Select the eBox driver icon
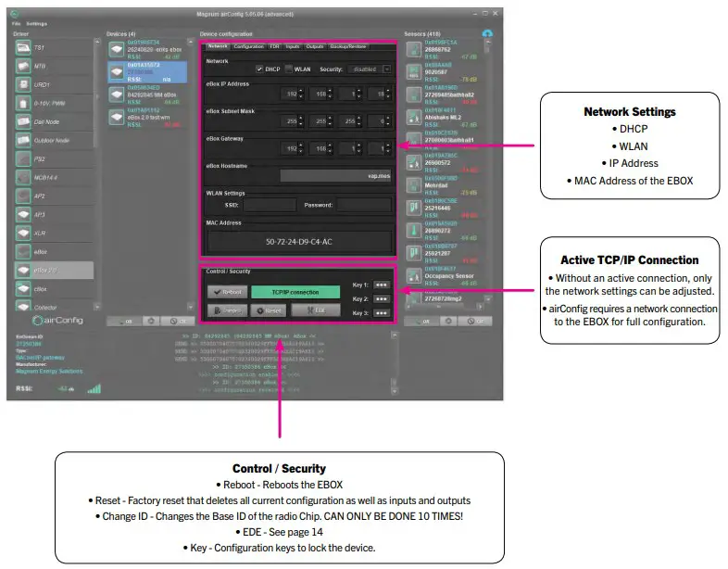 (x=23, y=252)
